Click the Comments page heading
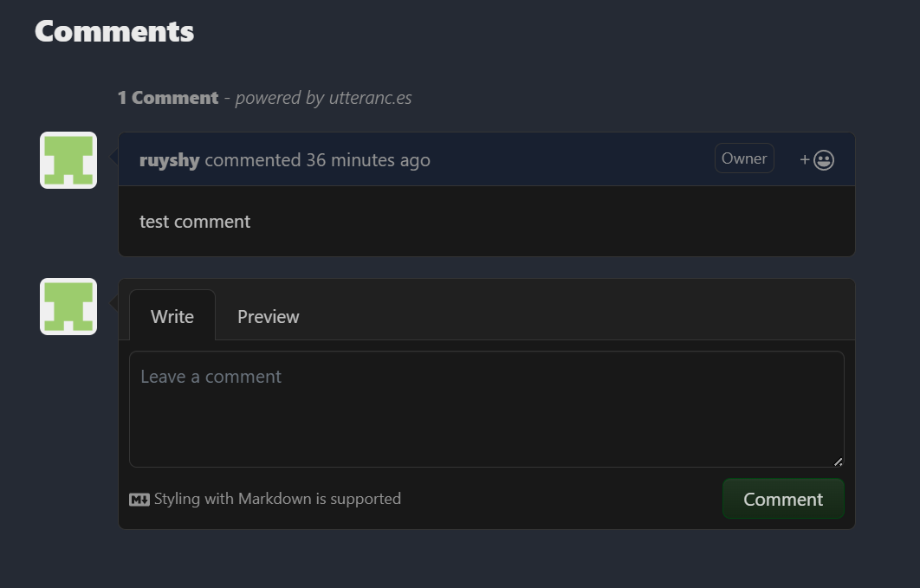The image size is (920, 588). [x=113, y=30]
